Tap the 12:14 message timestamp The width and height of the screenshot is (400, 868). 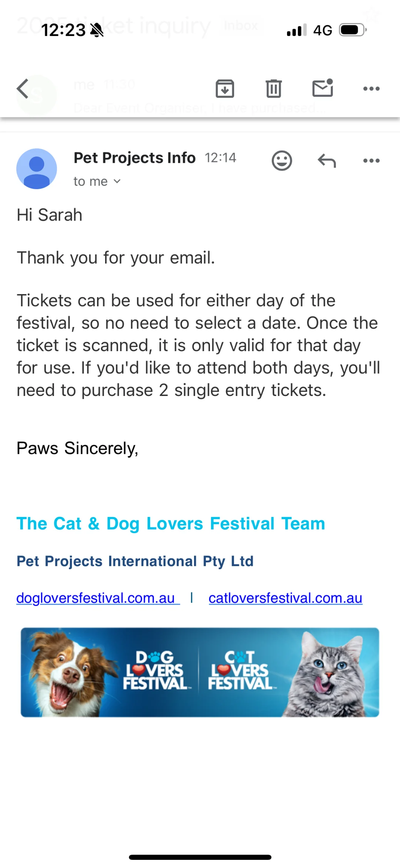tap(220, 158)
